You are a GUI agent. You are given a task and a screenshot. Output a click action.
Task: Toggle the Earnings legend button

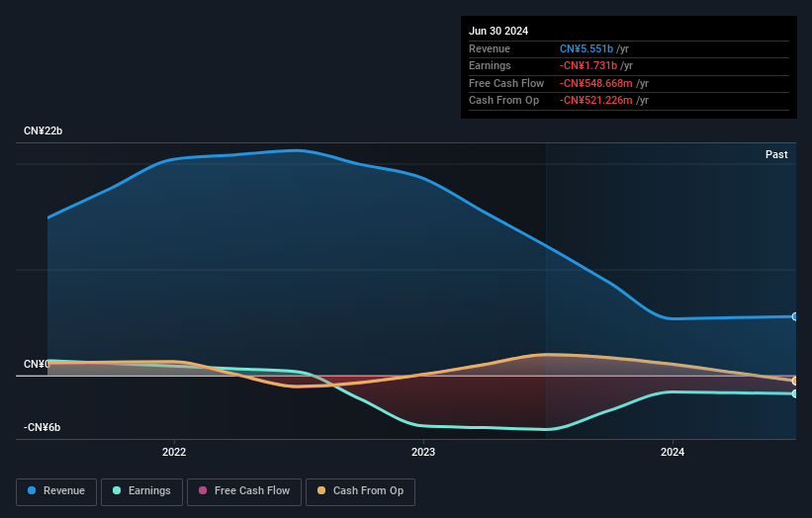click(x=141, y=491)
